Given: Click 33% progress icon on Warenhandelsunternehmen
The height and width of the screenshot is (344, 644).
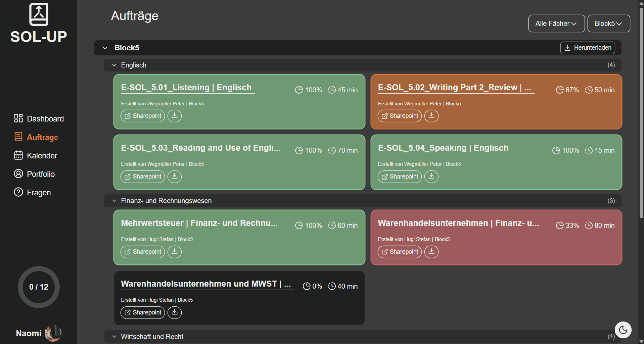Looking at the screenshot, I should [x=560, y=226].
